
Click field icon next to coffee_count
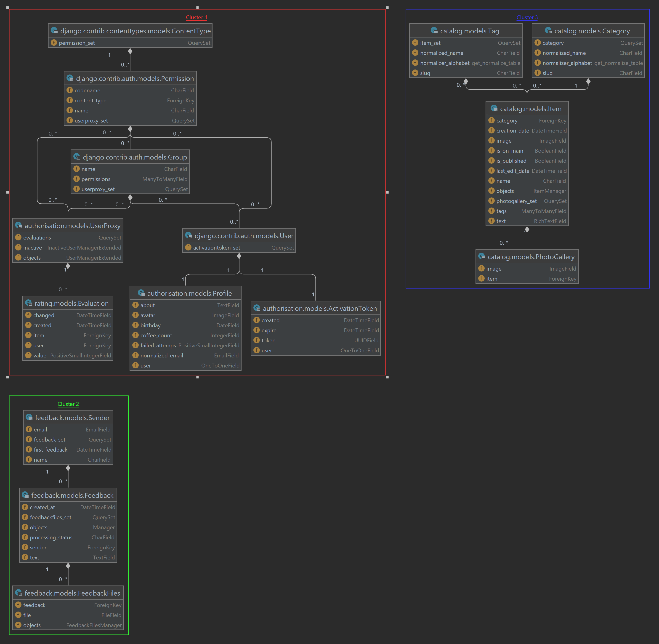coord(136,335)
